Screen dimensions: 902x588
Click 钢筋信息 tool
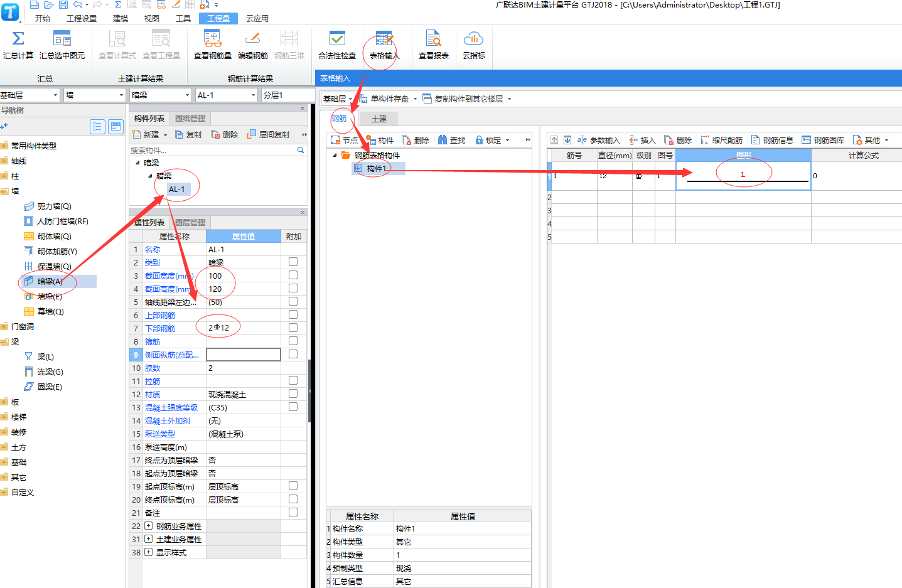pos(772,140)
